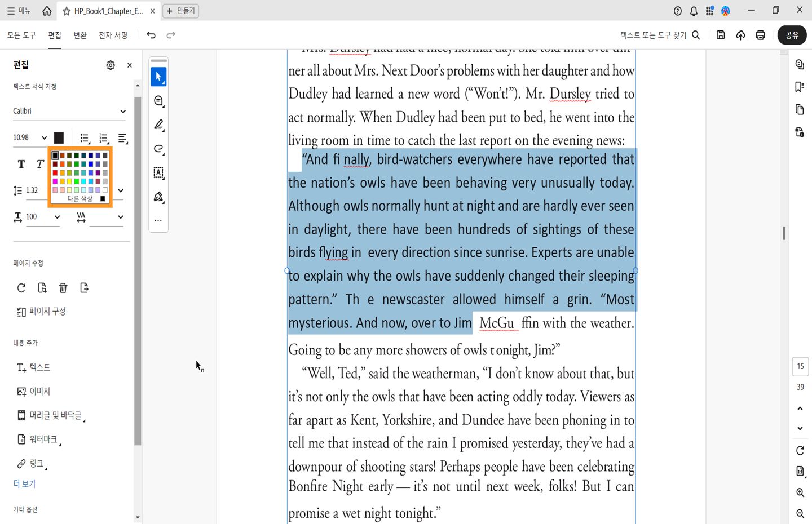
Task: Open edit panel settings gear
Action: coord(111,65)
